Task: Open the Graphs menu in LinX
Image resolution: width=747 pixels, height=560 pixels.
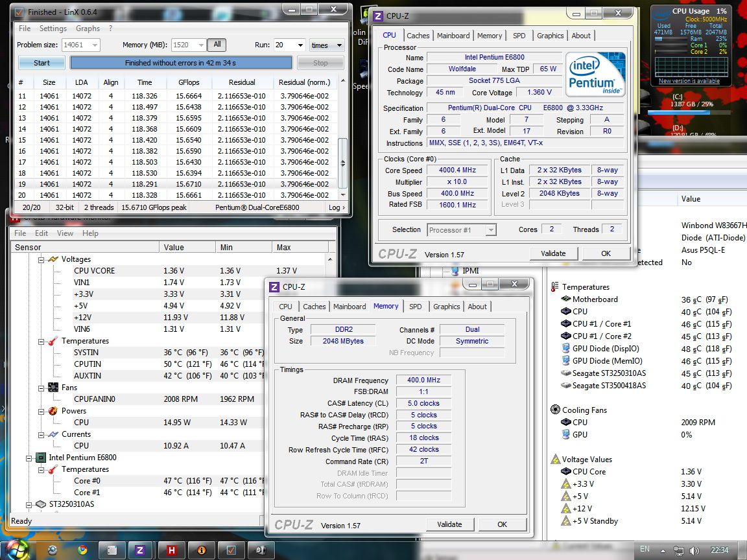Action: pos(88,29)
